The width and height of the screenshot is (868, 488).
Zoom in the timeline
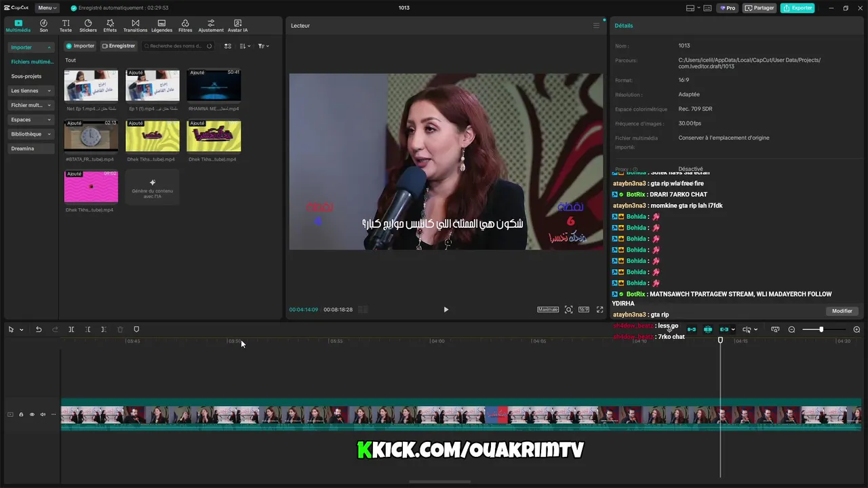click(856, 329)
